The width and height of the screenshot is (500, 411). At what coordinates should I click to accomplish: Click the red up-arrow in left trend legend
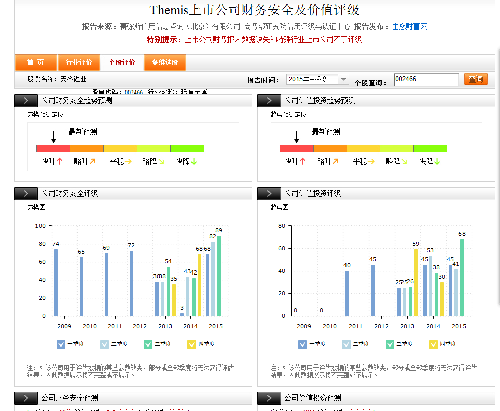pyautogui.click(x=60, y=161)
